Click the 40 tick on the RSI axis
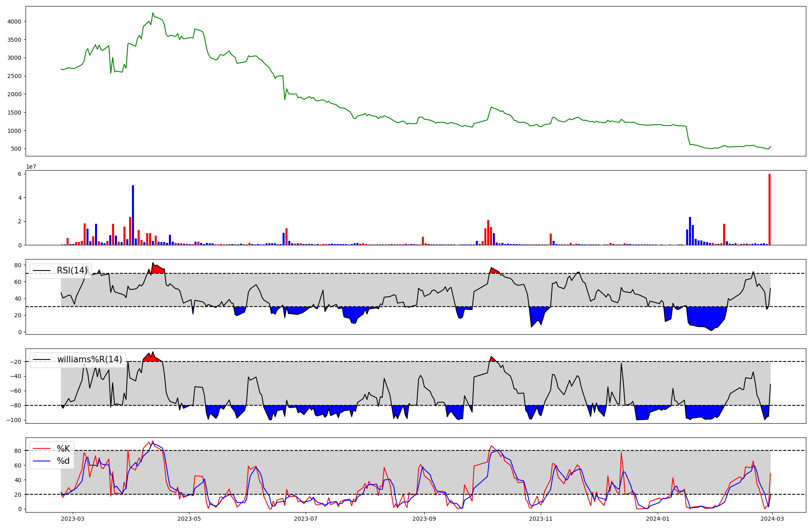 18,299
